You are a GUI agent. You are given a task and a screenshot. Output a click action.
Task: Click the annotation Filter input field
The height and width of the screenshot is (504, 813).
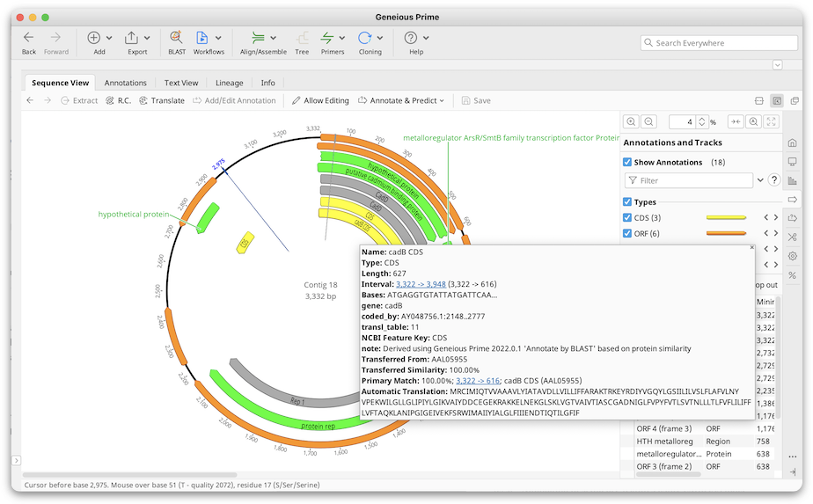(x=689, y=180)
